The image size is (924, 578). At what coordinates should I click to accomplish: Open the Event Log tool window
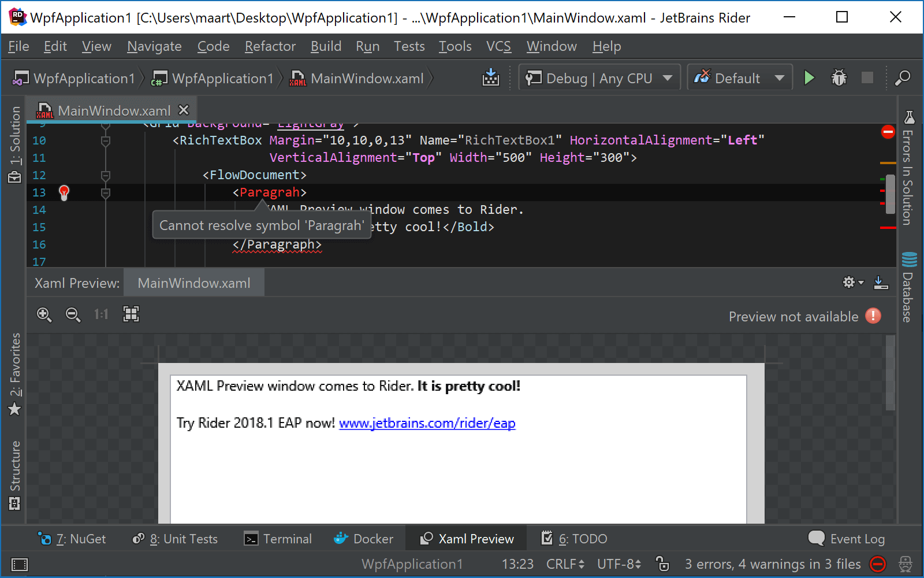847,539
